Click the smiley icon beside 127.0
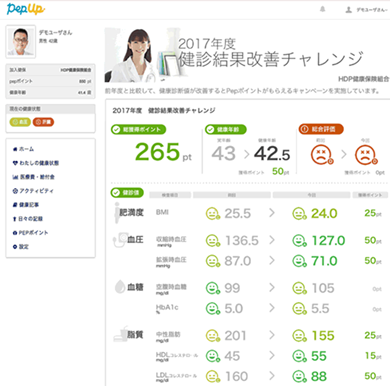This screenshot has height=386, width=390. [299, 241]
